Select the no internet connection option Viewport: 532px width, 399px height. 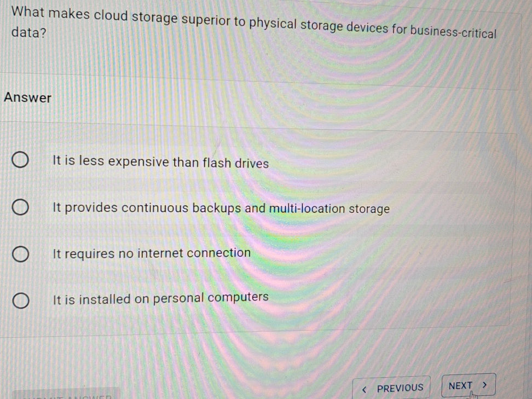21,253
